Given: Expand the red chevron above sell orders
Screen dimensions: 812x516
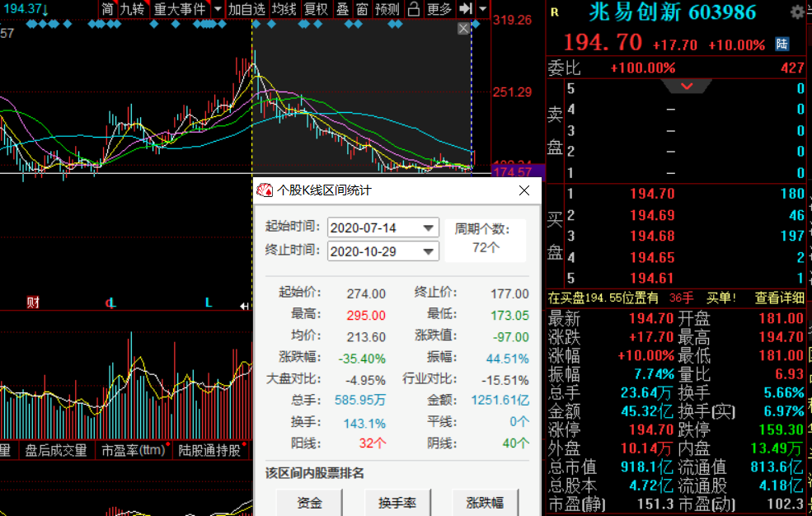Looking at the screenshot, I should tap(687, 86).
